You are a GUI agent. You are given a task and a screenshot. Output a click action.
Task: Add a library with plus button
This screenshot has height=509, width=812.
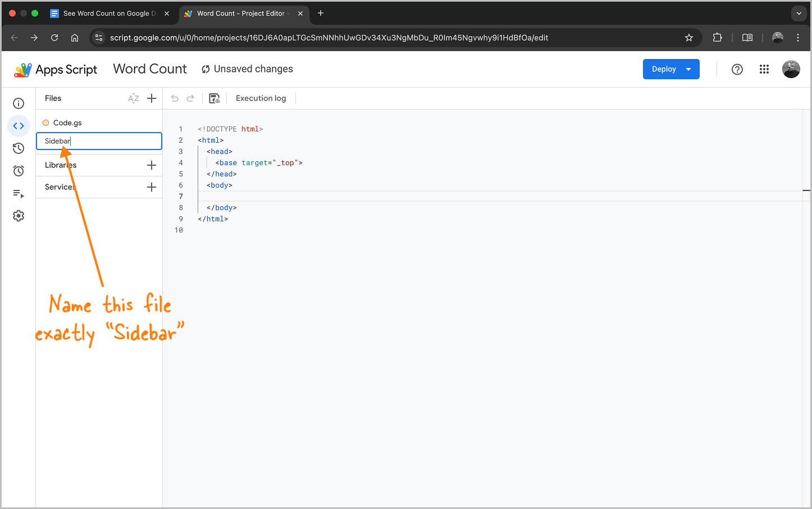[x=151, y=165]
